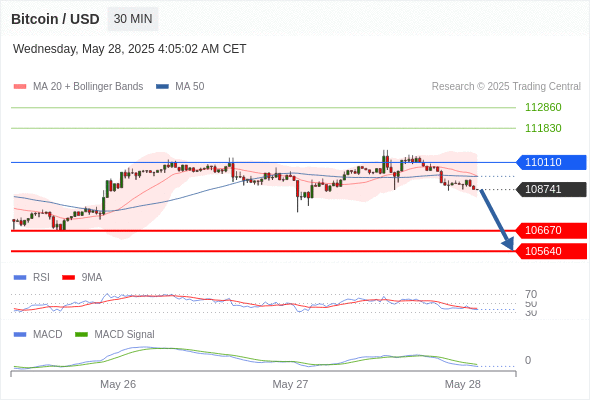
Task: Click the May 26 date axis label
Action: pos(118,384)
